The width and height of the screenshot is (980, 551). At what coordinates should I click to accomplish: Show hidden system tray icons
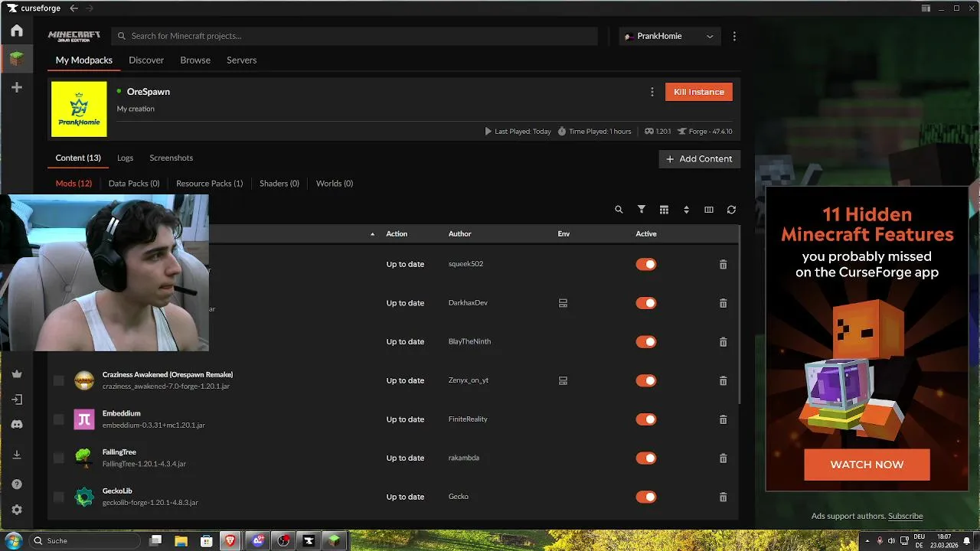[868, 540]
